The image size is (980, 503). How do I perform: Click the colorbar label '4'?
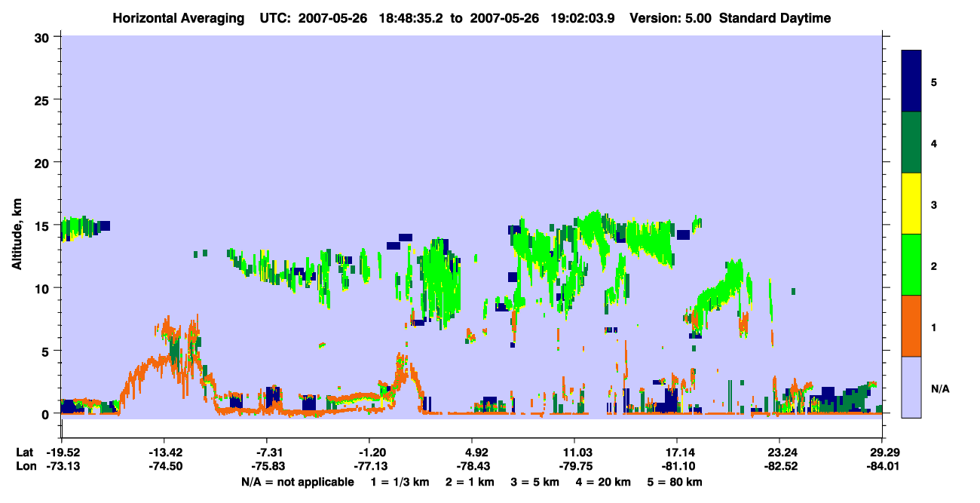[934, 143]
